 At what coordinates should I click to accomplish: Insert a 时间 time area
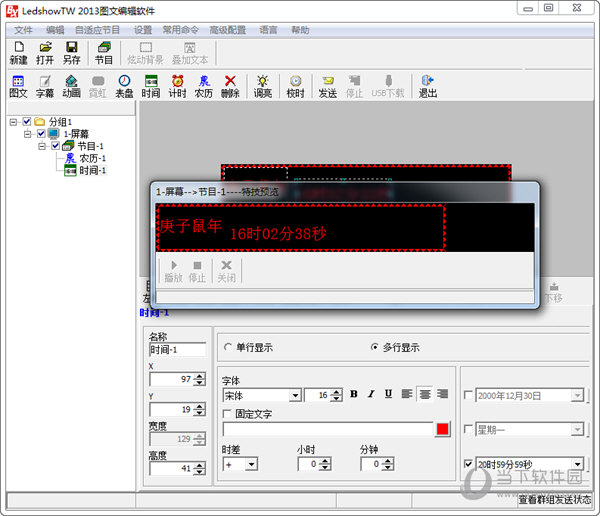point(151,87)
